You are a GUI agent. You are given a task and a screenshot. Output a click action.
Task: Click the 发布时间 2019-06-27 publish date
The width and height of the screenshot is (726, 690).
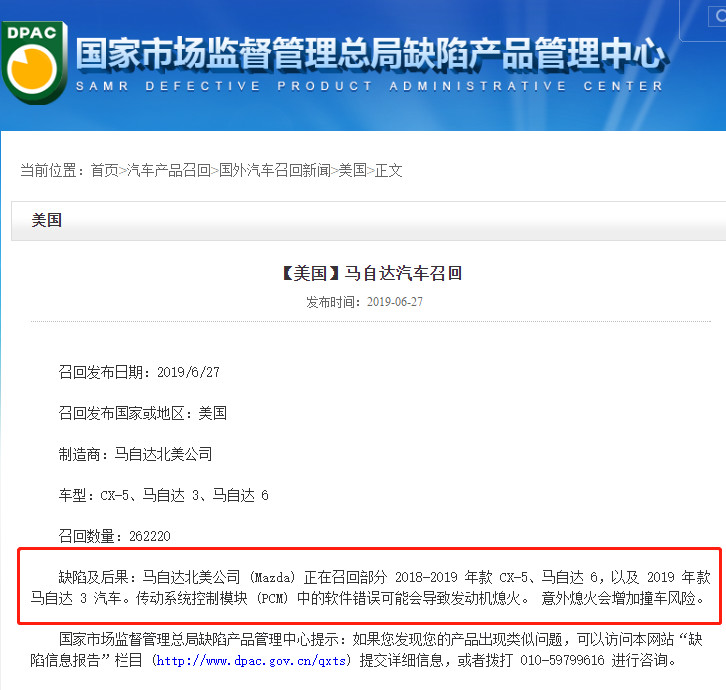tap(367, 302)
